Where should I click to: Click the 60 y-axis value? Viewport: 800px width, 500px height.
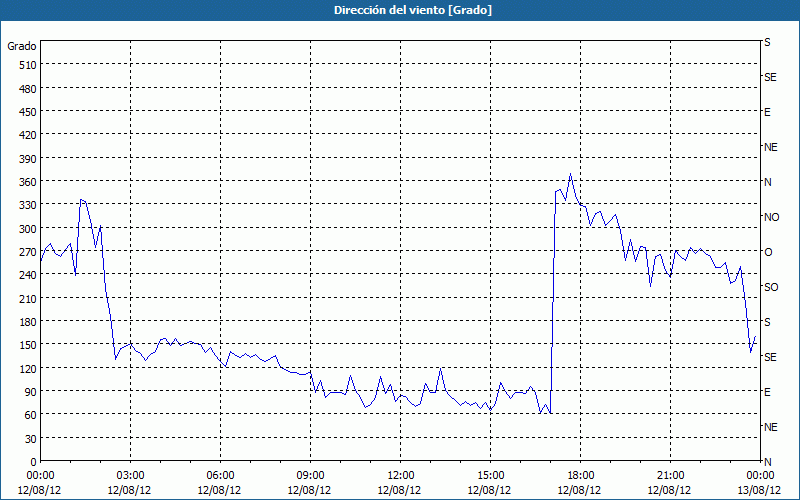(31, 415)
